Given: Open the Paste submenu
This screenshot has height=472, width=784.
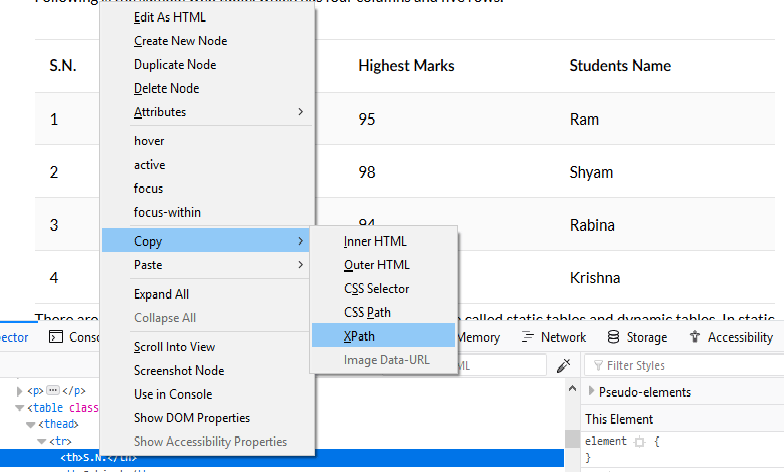Looking at the screenshot, I should click(x=207, y=265).
